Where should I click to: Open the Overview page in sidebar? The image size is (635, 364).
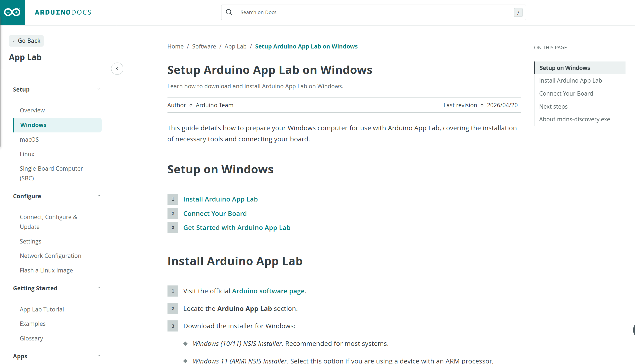[32, 110]
